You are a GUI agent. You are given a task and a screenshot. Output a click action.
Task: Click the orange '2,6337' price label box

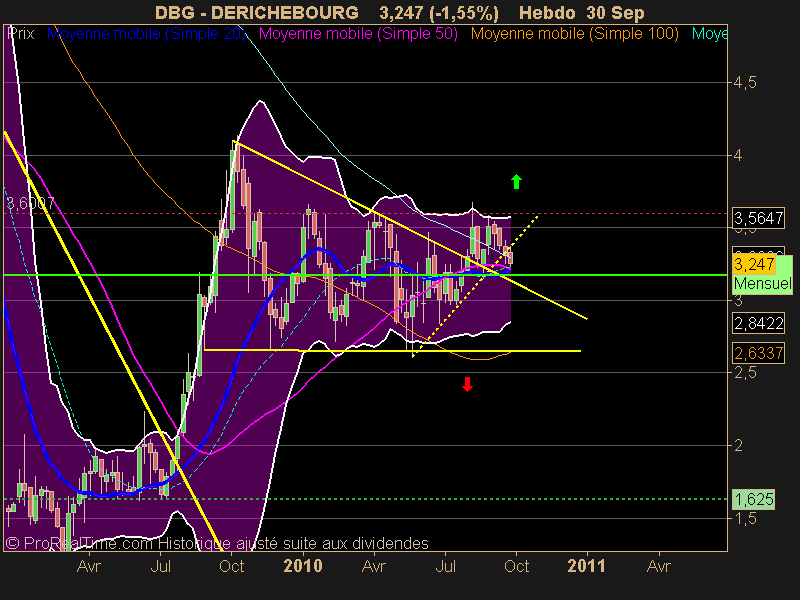coord(758,353)
